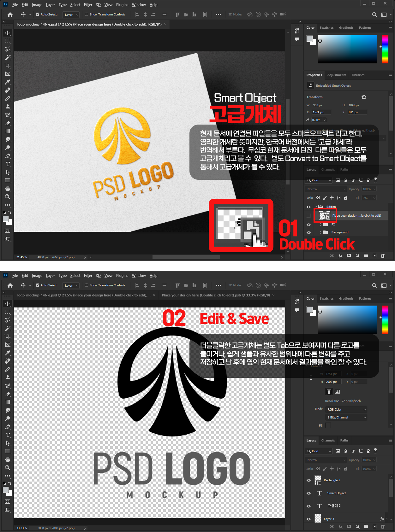Select the Crop tool in the gold-logo mockup window
This screenshot has height=532, width=395.
point(8,66)
